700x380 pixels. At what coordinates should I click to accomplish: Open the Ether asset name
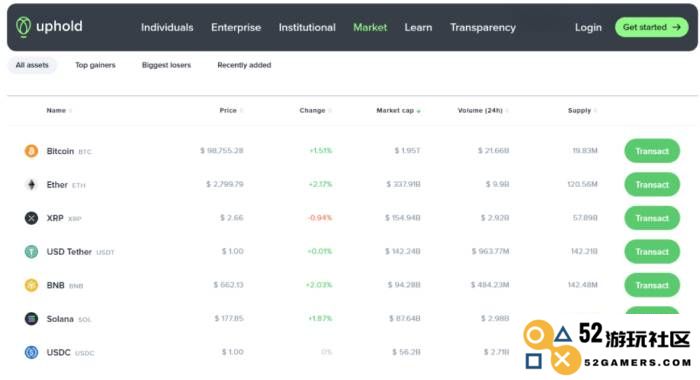point(57,184)
